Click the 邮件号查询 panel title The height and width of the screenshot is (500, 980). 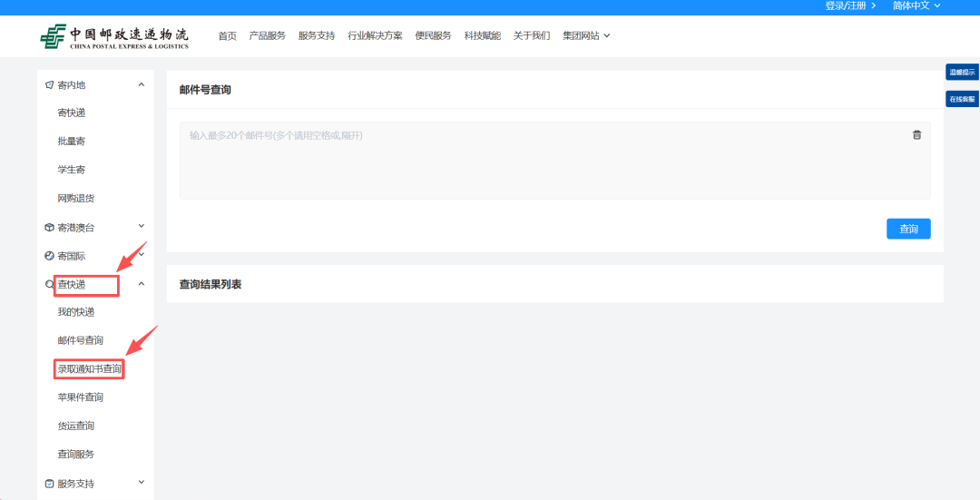[206, 90]
